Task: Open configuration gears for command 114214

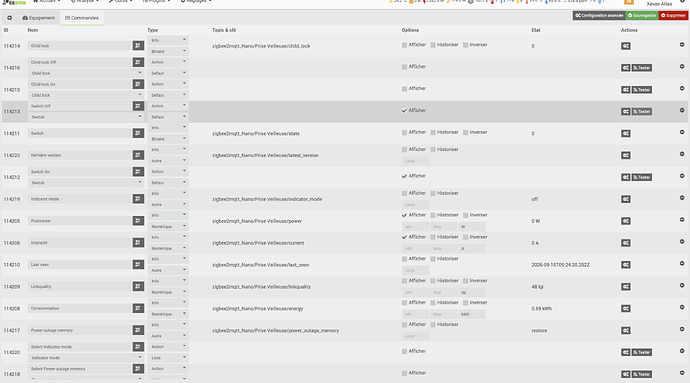Action: tap(625, 46)
